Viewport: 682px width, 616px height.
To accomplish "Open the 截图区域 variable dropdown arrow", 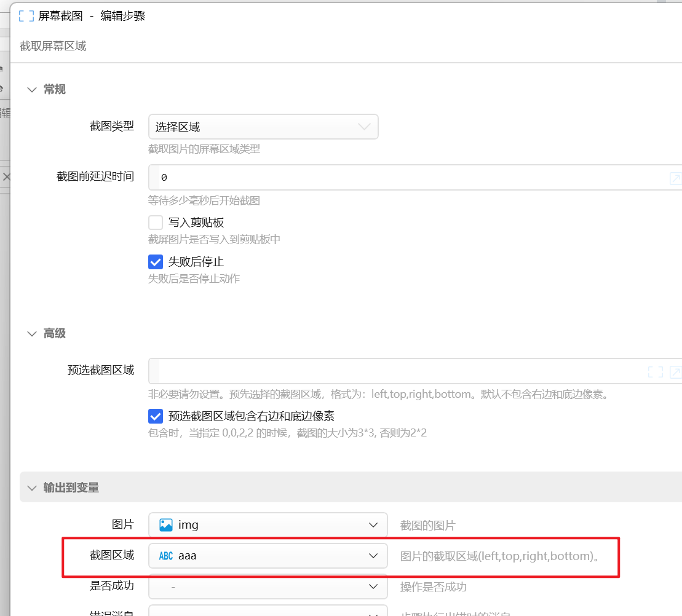I will [373, 556].
